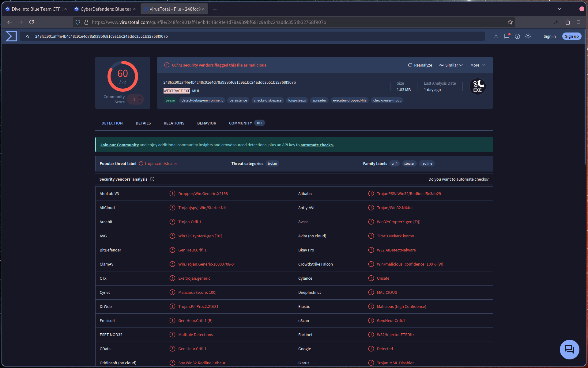Click the site padlock icon
Image resolution: width=588 pixels, height=368 pixels.
[86, 22]
